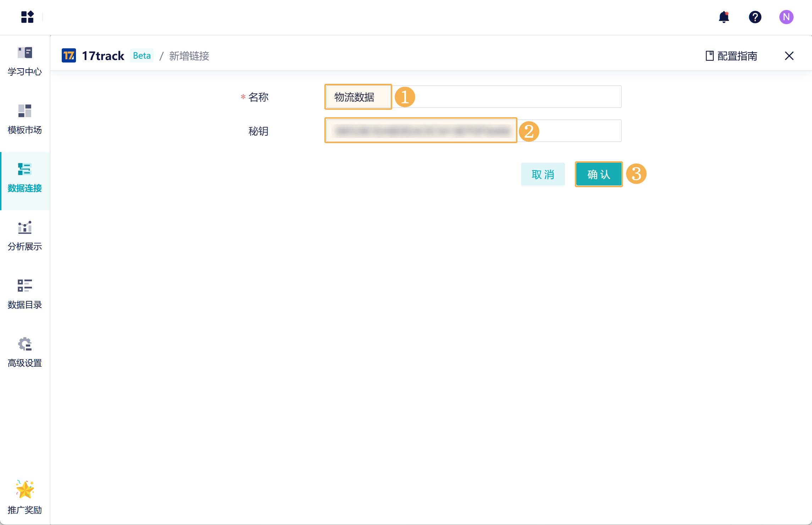Click the Beta badge label
This screenshot has width=812, height=525.
(x=142, y=56)
